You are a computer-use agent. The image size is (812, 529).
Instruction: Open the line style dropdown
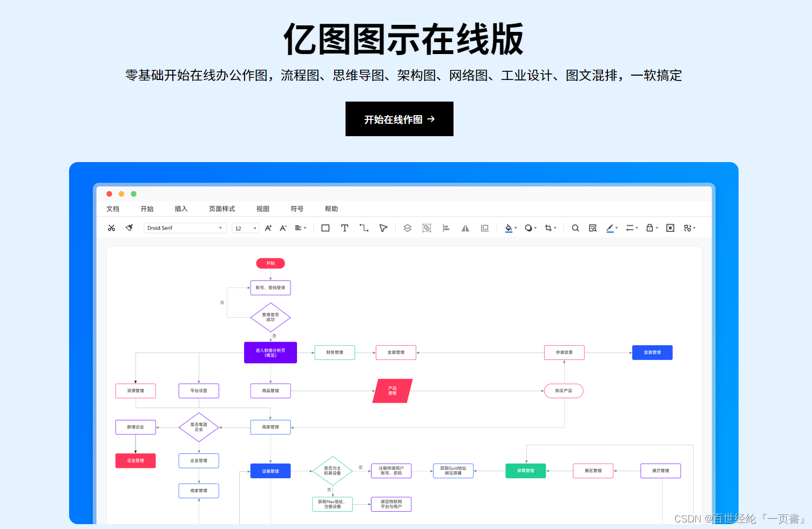click(x=632, y=228)
